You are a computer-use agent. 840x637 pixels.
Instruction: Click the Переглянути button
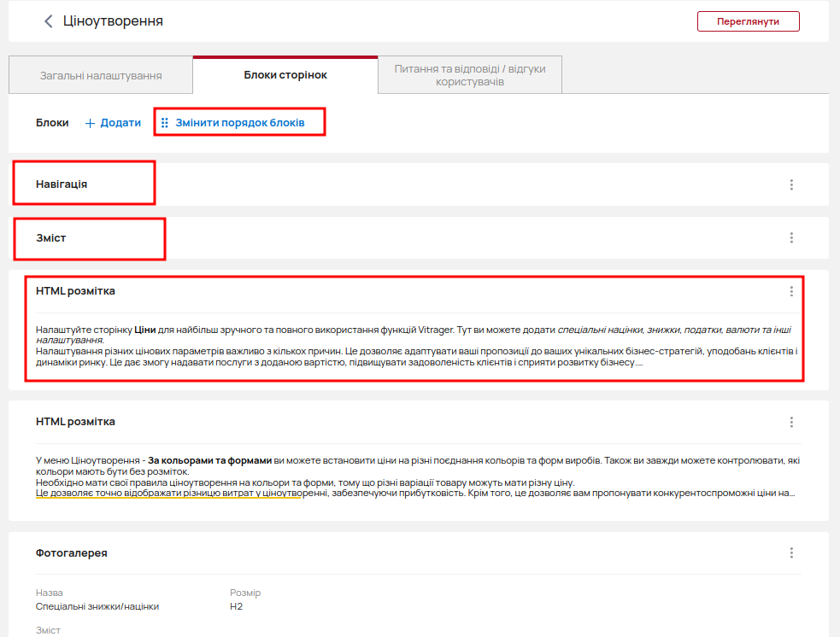coord(748,21)
